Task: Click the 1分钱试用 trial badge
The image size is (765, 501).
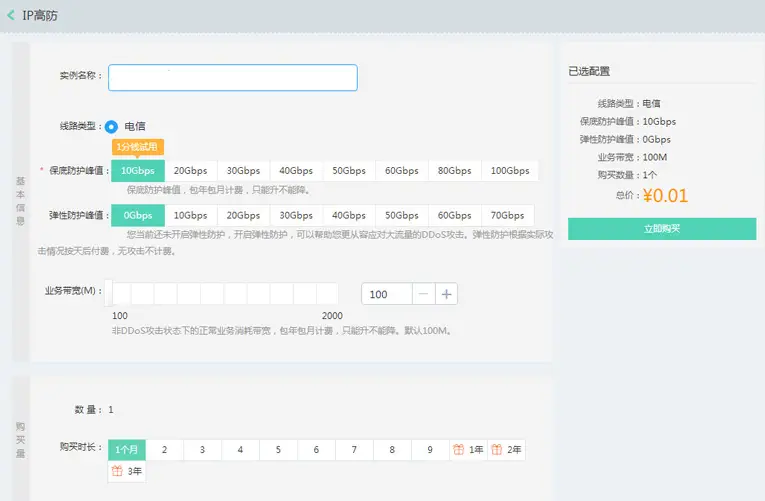Action: [x=137, y=147]
